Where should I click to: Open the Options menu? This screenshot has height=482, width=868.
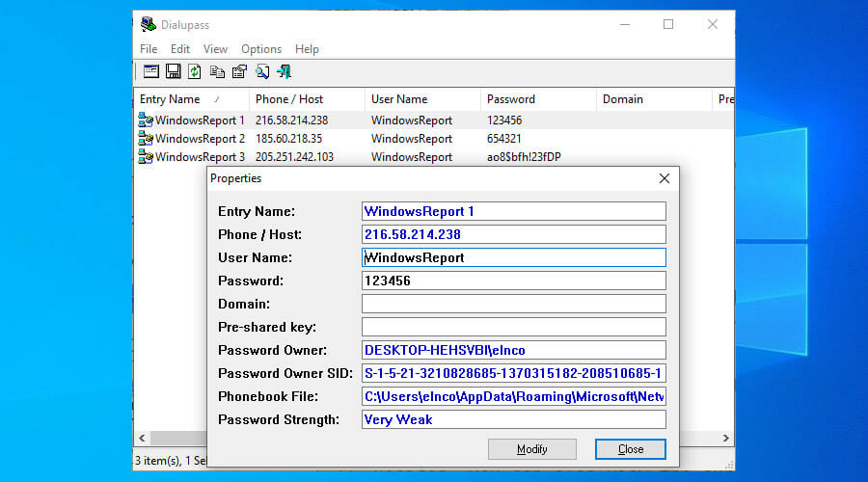[x=261, y=49]
